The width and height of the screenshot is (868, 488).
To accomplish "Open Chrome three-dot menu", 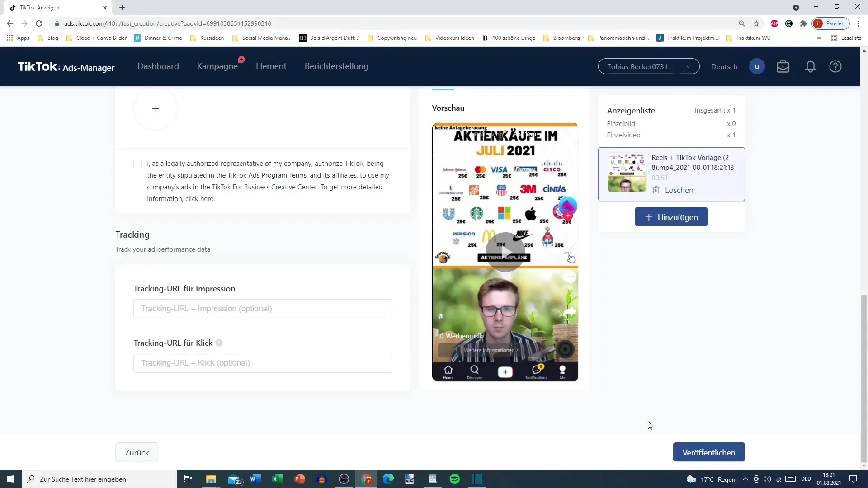I will click(x=858, y=23).
